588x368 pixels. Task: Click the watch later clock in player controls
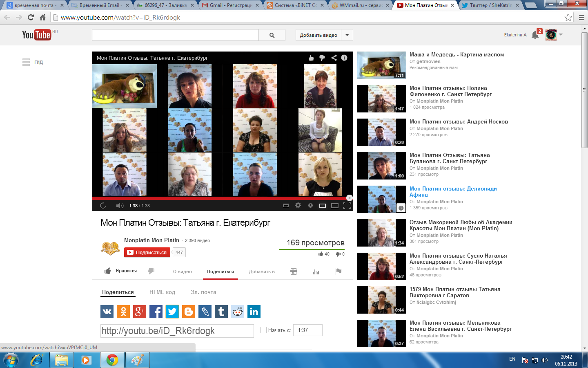(x=310, y=206)
